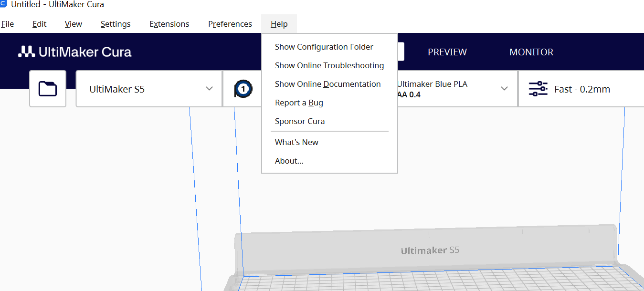The height and width of the screenshot is (291, 644).
Task: Select the extruder 1 icon
Action: pos(243,89)
